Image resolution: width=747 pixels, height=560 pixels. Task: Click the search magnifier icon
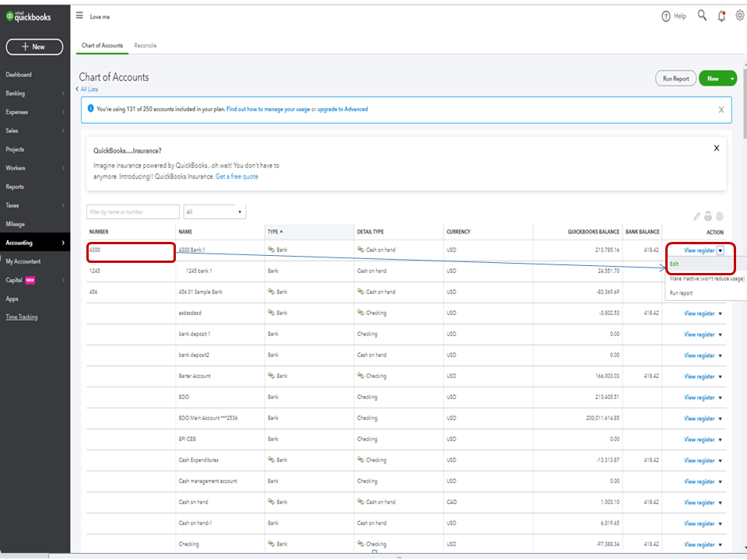click(702, 16)
